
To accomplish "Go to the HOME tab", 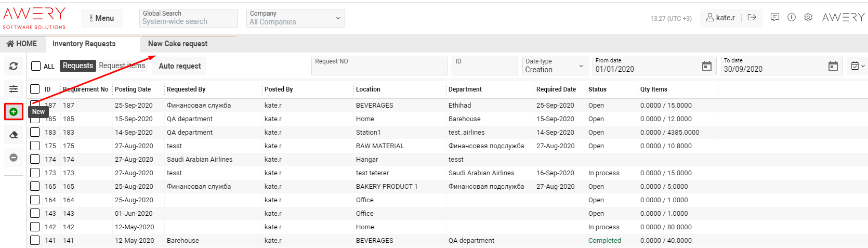I will [x=22, y=44].
